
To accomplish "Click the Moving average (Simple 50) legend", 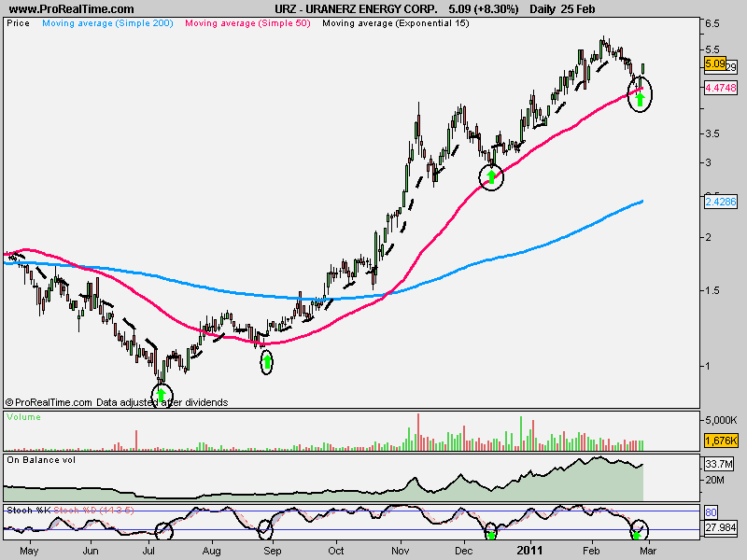I will 247,22.
